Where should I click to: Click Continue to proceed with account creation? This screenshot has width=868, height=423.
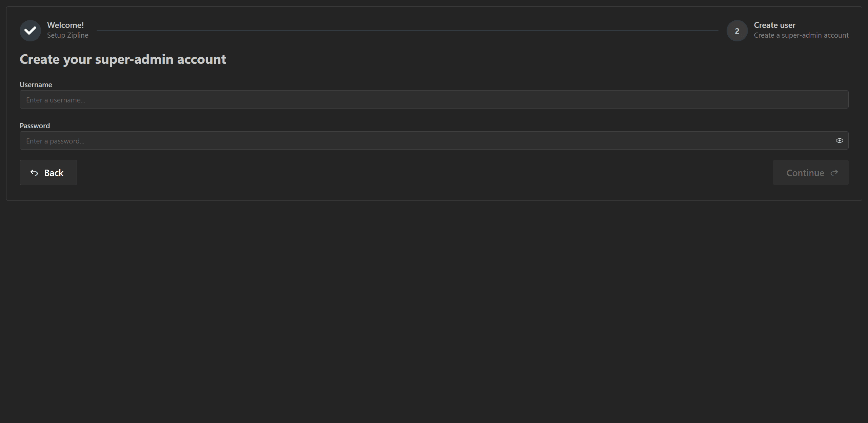click(x=810, y=172)
